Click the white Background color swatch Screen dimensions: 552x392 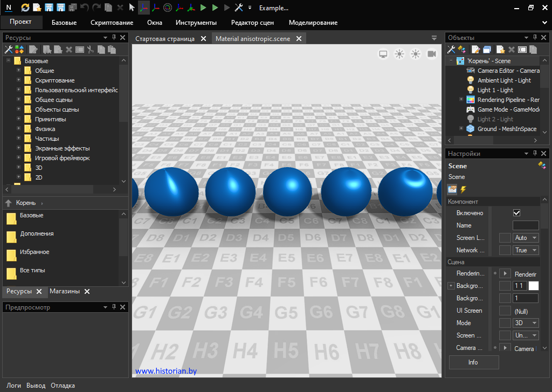click(533, 286)
